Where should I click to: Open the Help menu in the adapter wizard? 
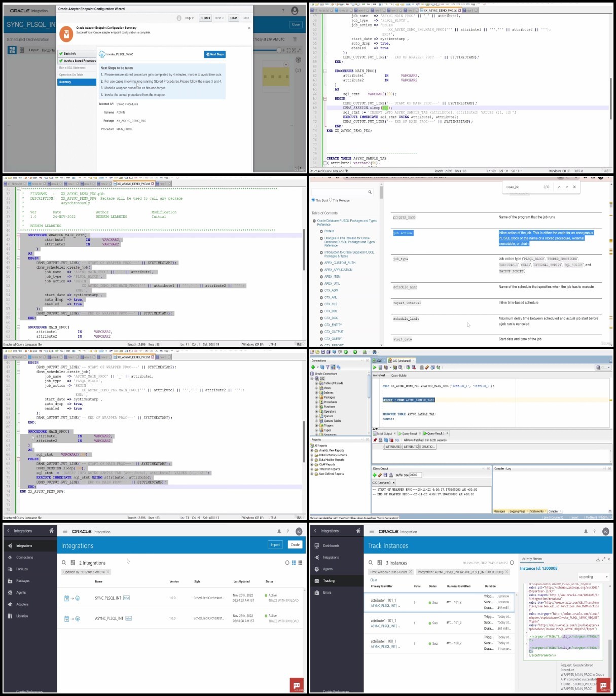[x=188, y=18]
